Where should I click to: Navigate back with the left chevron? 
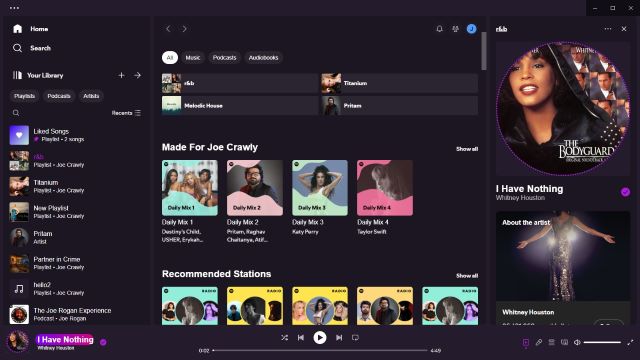(168, 29)
